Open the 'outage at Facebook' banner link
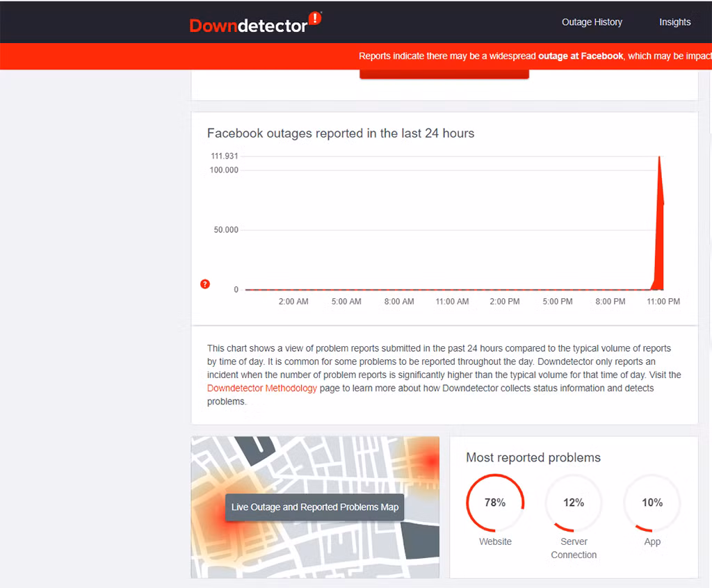The image size is (712, 588). 581,56
